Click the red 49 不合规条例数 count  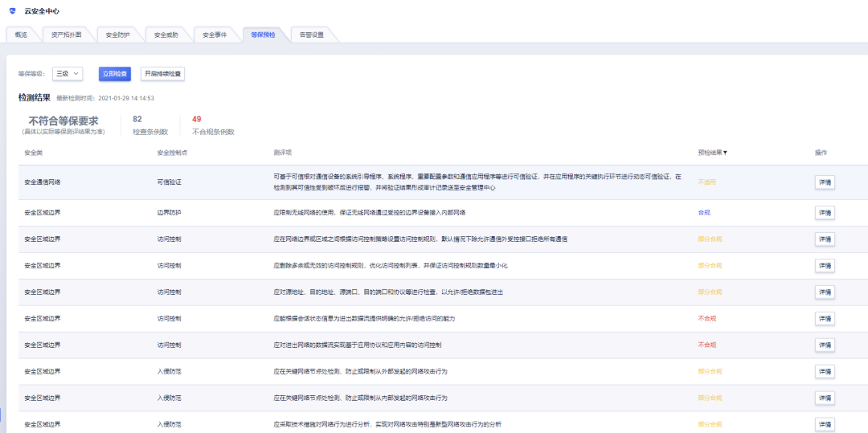(197, 120)
